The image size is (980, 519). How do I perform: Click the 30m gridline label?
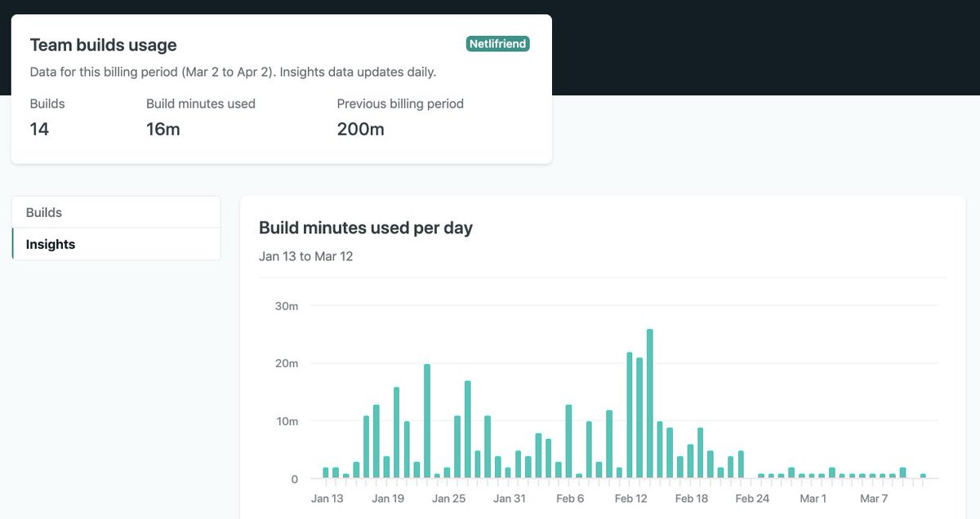[287, 306]
